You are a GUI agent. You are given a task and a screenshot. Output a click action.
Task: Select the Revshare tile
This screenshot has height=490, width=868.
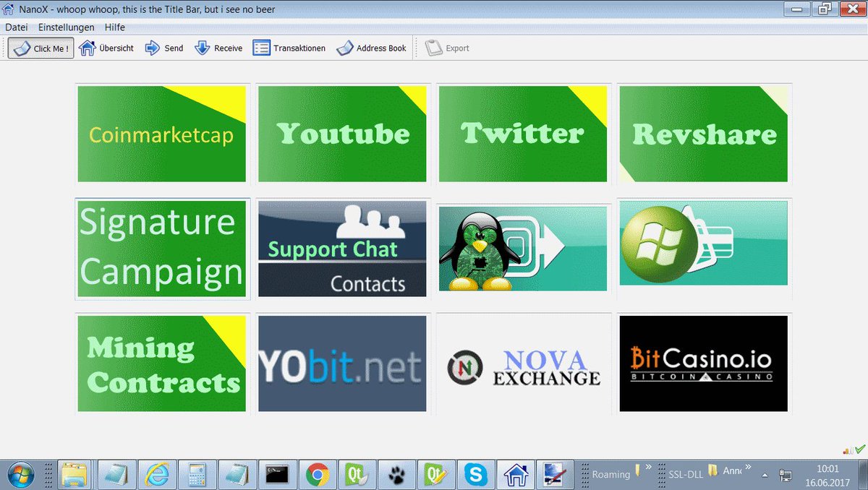[x=704, y=134]
